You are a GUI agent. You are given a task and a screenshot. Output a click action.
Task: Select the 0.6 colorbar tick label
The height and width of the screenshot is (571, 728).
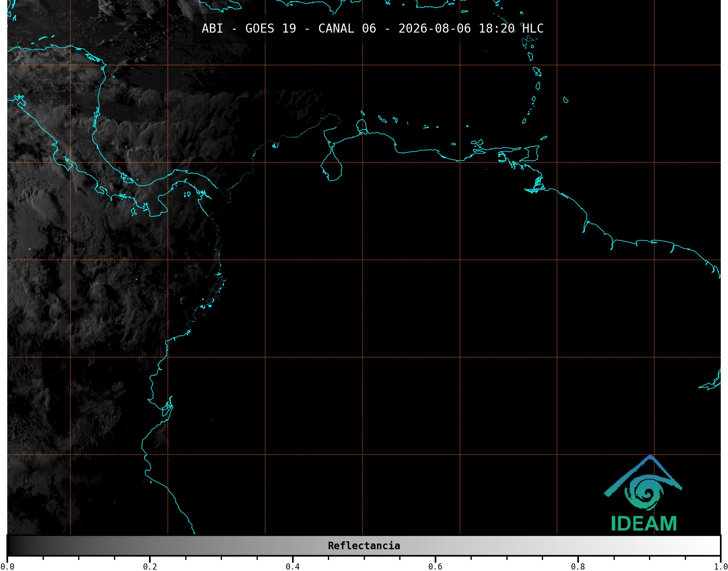click(x=435, y=567)
